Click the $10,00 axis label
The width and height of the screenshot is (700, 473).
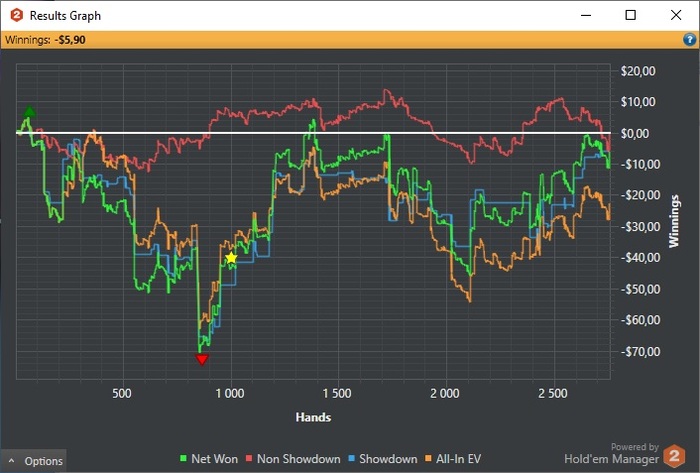click(638, 102)
